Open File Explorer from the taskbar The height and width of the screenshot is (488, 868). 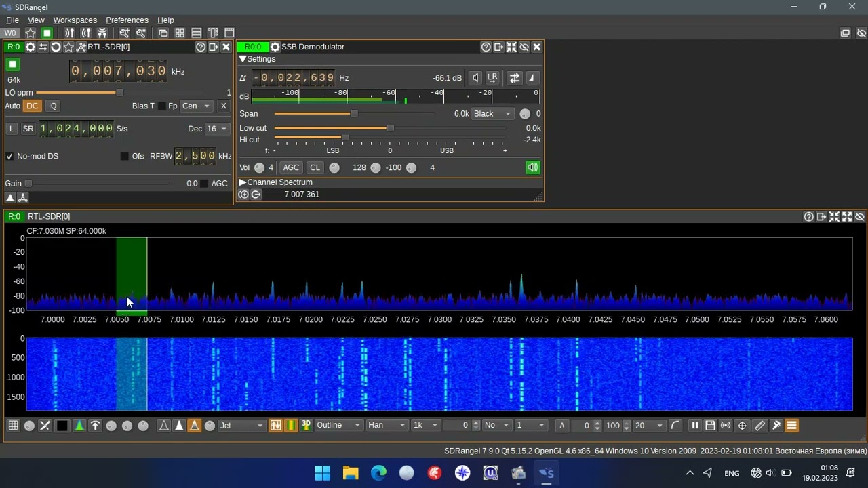pos(351,473)
